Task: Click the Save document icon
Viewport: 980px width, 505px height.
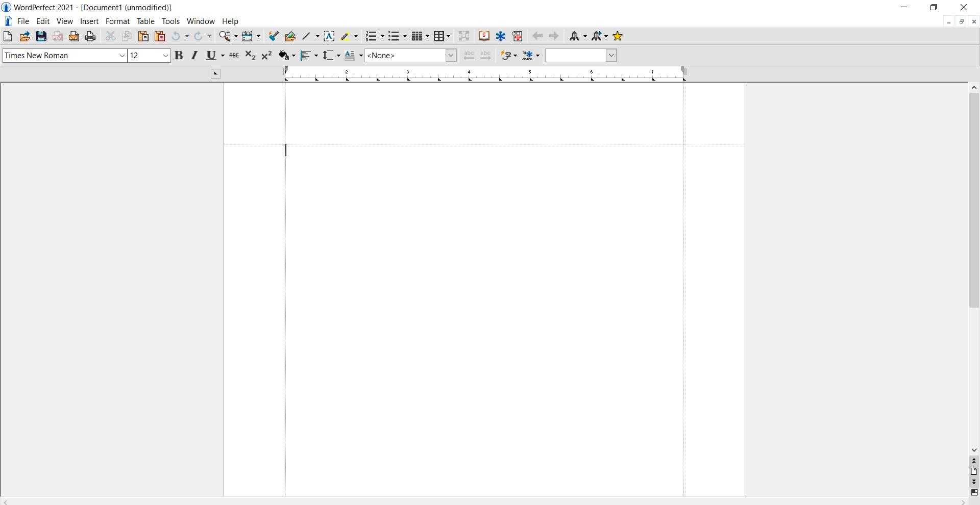Action: click(x=41, y=36)
